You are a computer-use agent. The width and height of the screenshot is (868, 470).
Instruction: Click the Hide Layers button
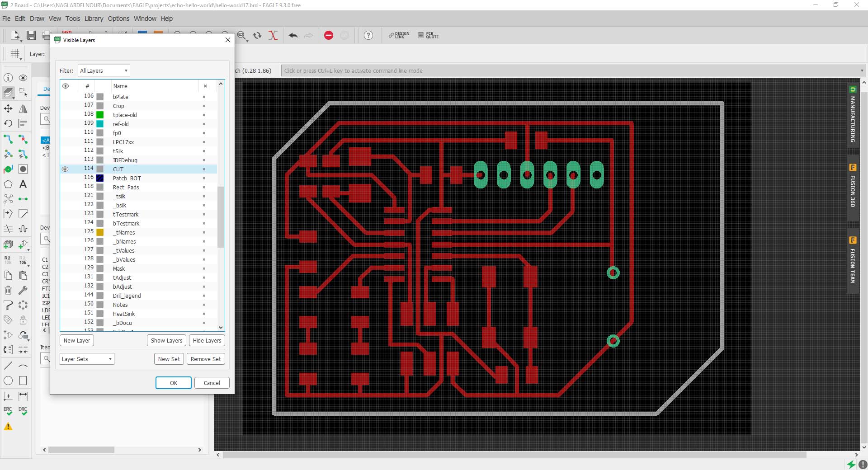click(x=207, y=340)
